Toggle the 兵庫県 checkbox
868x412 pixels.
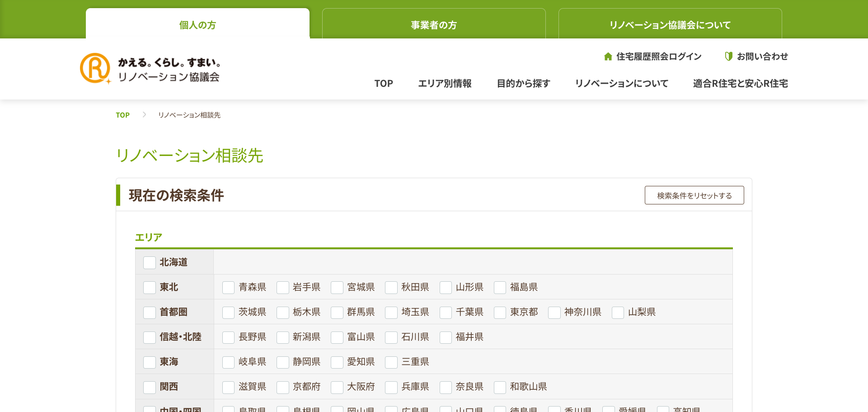(391, 387)
